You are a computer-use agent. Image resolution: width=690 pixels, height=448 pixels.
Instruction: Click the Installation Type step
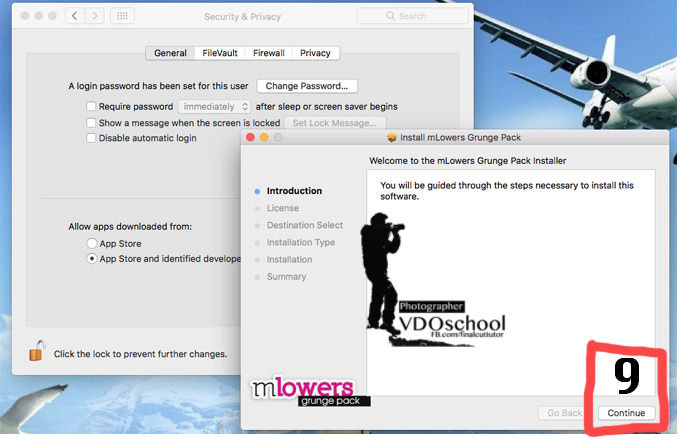301,242
